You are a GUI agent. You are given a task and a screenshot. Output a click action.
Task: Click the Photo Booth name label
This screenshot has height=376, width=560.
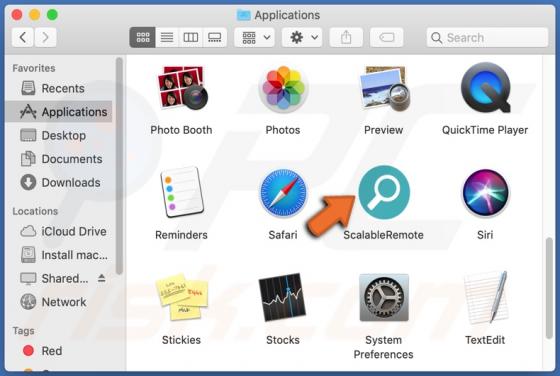(x=181, y=130)
